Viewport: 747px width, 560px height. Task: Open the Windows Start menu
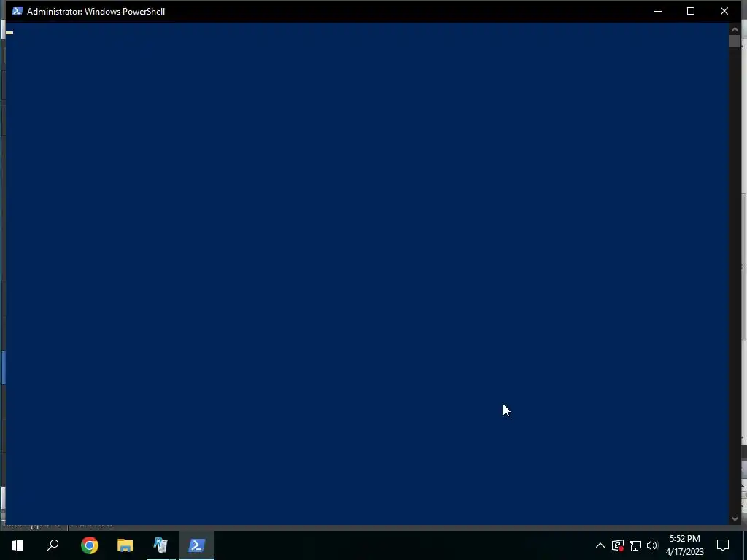(18, 545)
